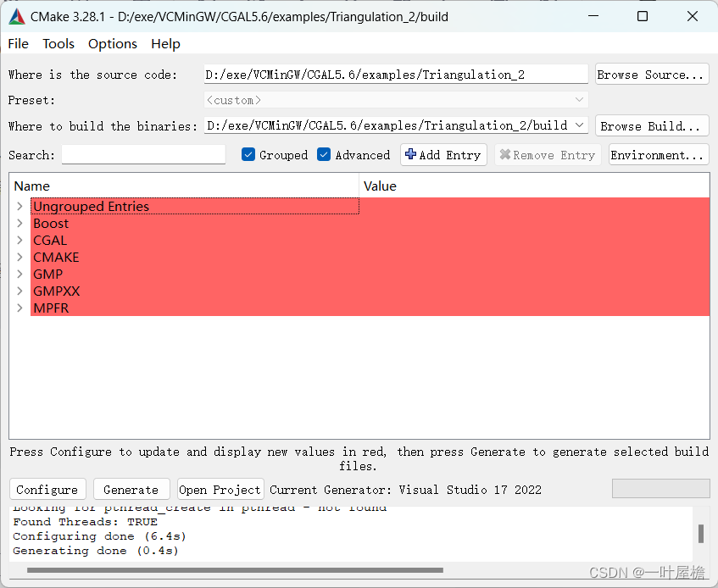Select the GMPXX row

pos(370,291)
